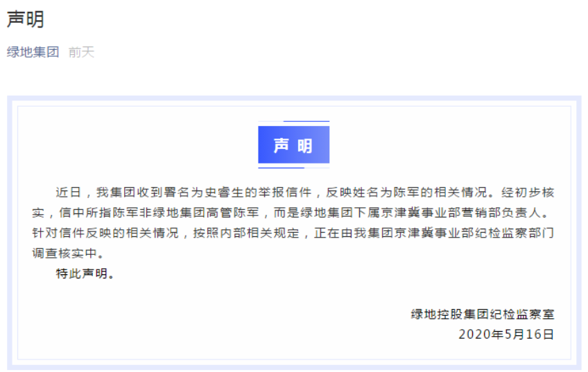Click the phrase 绿地集团高管陈军
Viewport: 588px width, 372px height.
[x=206, y=213]
